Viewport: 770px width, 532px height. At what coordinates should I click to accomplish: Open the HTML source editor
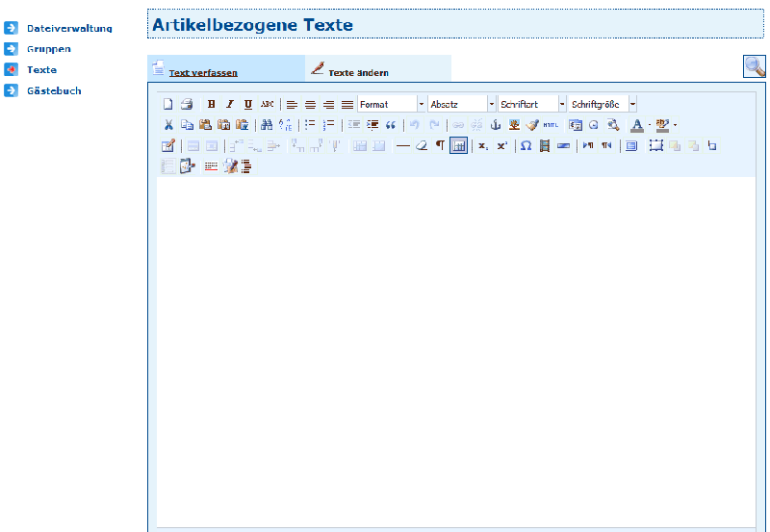tap(551, 125)
